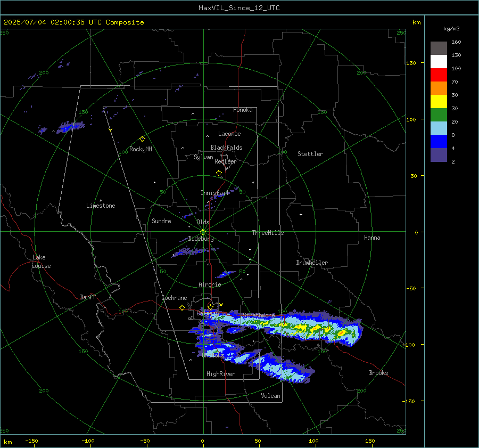Click the Blackfalds town label

(226, 148)
